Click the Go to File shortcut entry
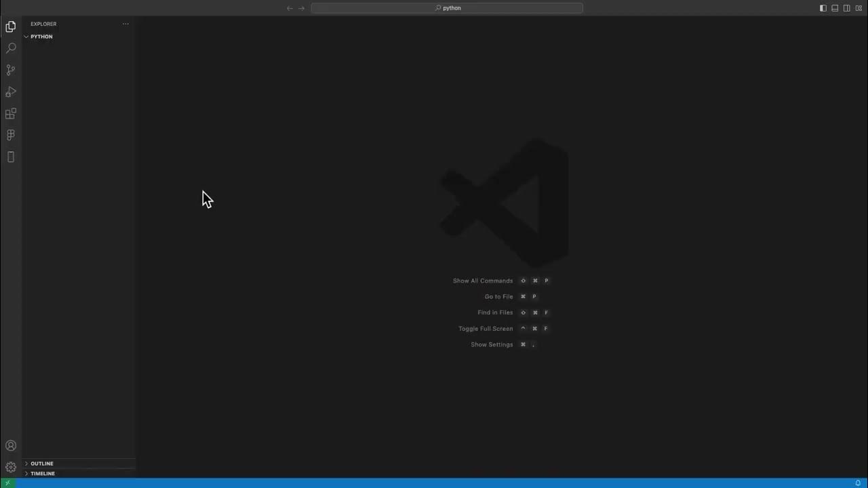Screen dimensions: 868x488 (498, 296)
